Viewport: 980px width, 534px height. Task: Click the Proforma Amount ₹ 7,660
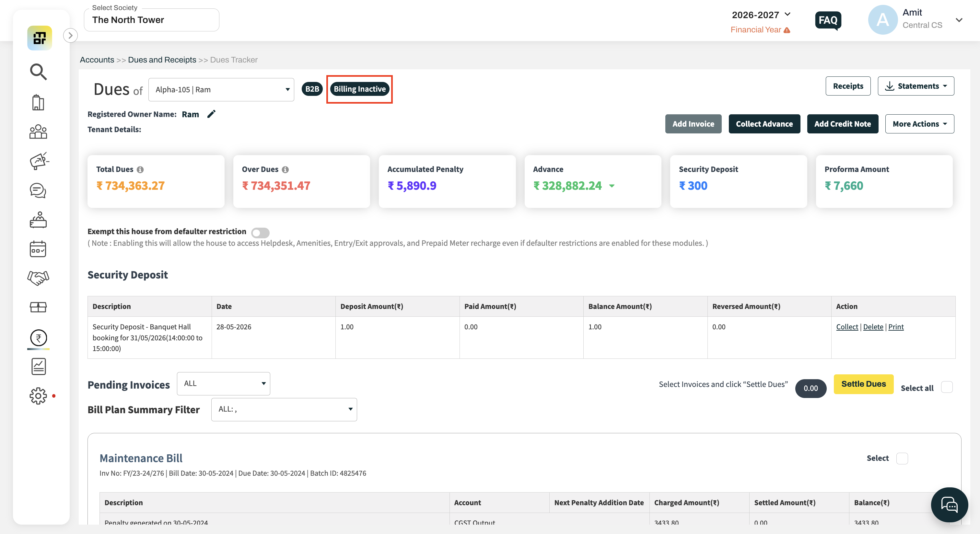click(x=844, y=186)
